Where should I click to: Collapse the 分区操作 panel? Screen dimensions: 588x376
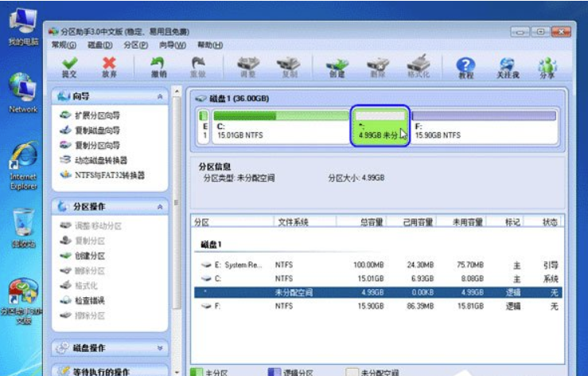point(160,206)
